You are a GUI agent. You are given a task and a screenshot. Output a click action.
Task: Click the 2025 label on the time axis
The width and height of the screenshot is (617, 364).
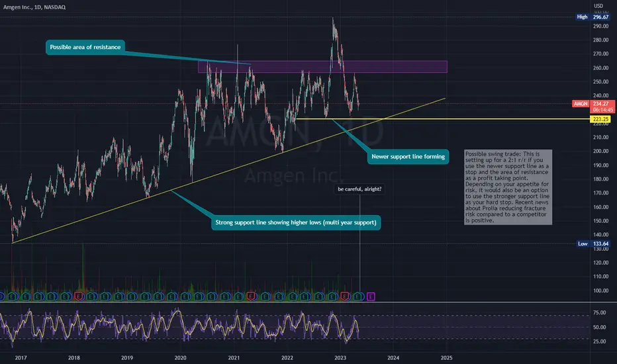coord(446,357)
